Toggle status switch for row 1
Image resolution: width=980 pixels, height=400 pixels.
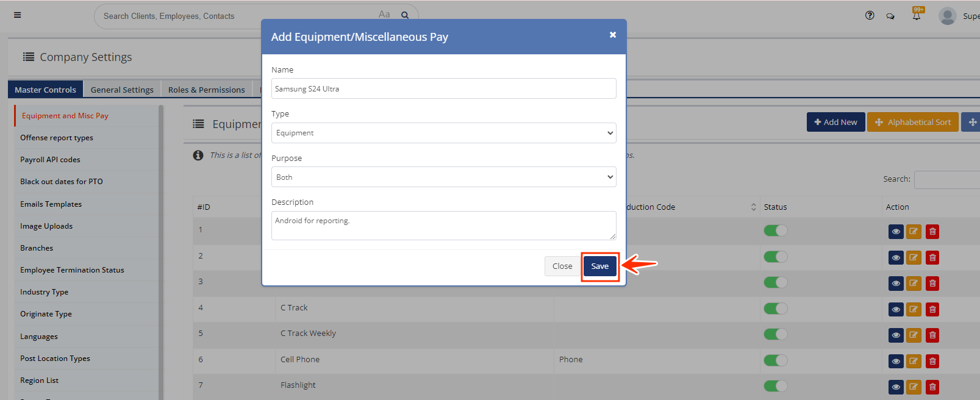point(775,230)
